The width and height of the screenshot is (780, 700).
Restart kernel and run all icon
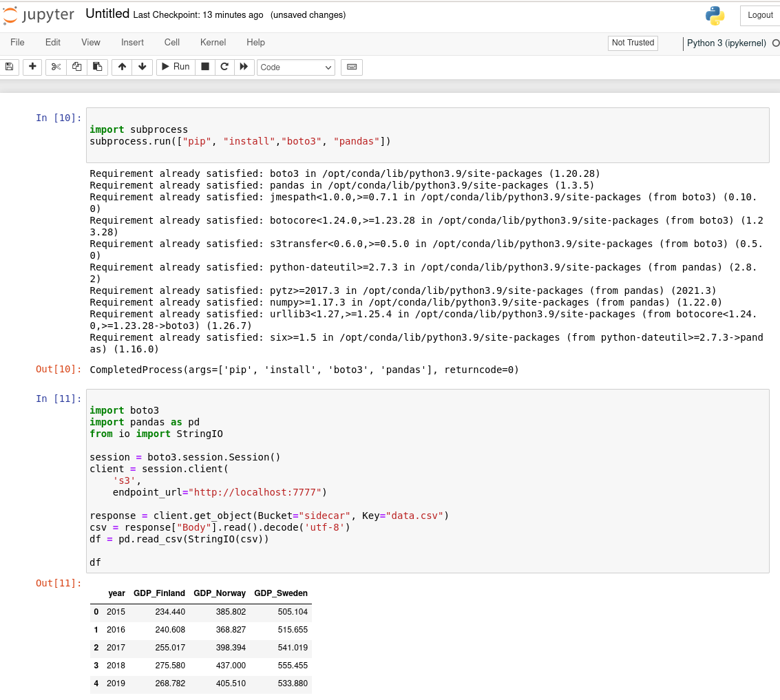pyautogui.click(x=243, y=67)
